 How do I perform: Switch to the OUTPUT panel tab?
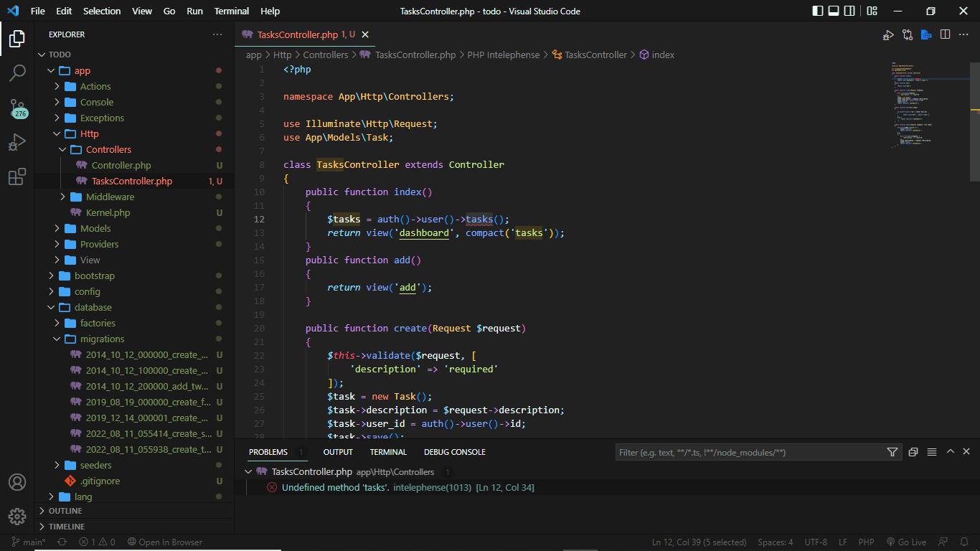click(338, 452)
